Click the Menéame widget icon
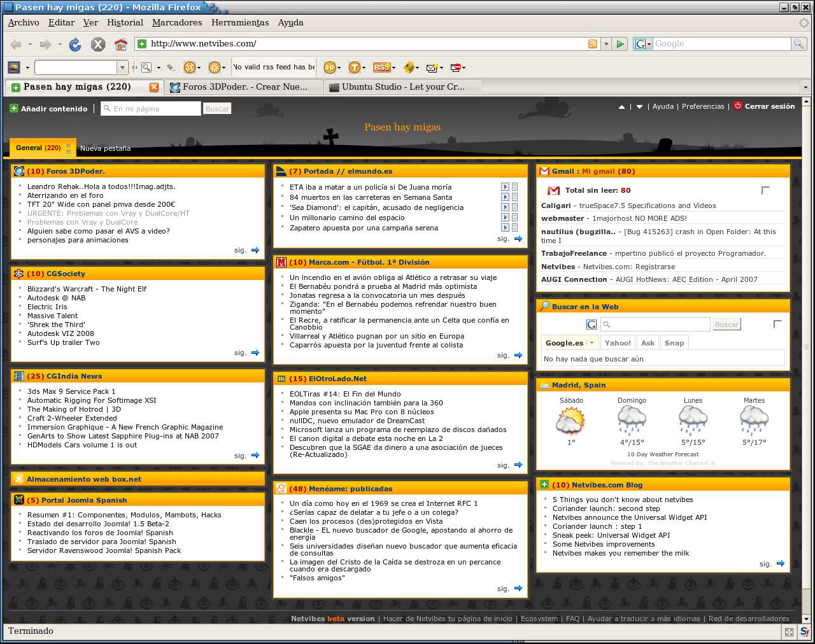Viewport: 815px width, 644px height. 281,489
